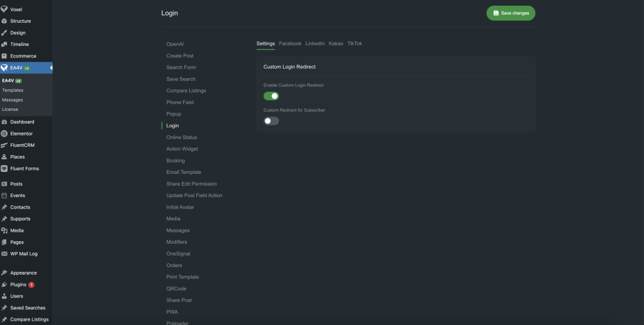Image resolution: width=644 pixels, height=325 pixels.
Task: Click the Voxel logo icon in sidebar
Action: [4, 9]
